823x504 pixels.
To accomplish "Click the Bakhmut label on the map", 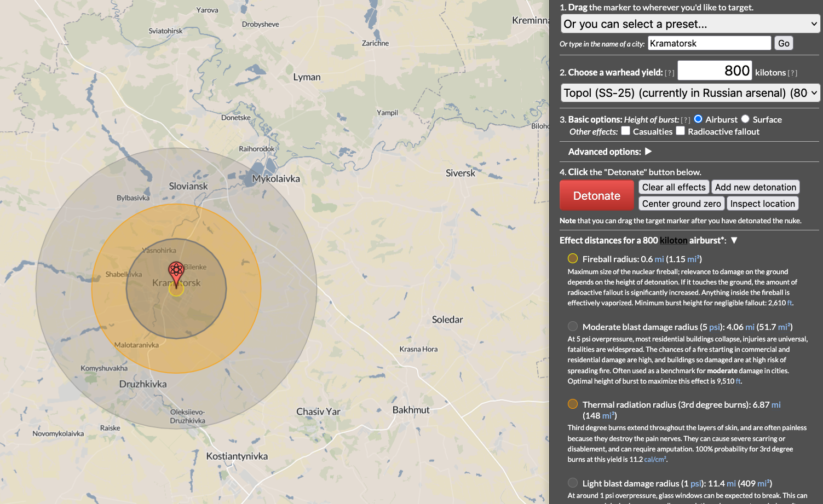I will [411, 410].
